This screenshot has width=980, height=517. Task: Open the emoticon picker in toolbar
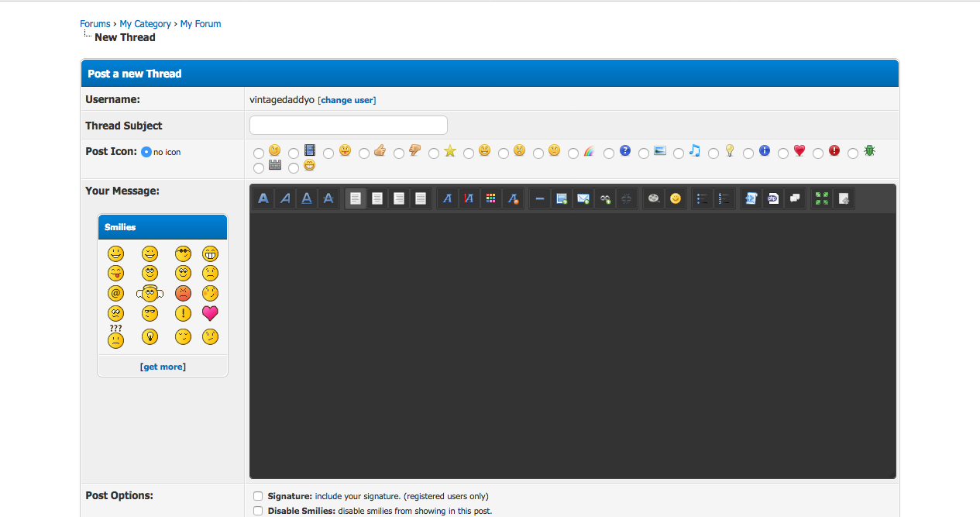pos(676,198)
